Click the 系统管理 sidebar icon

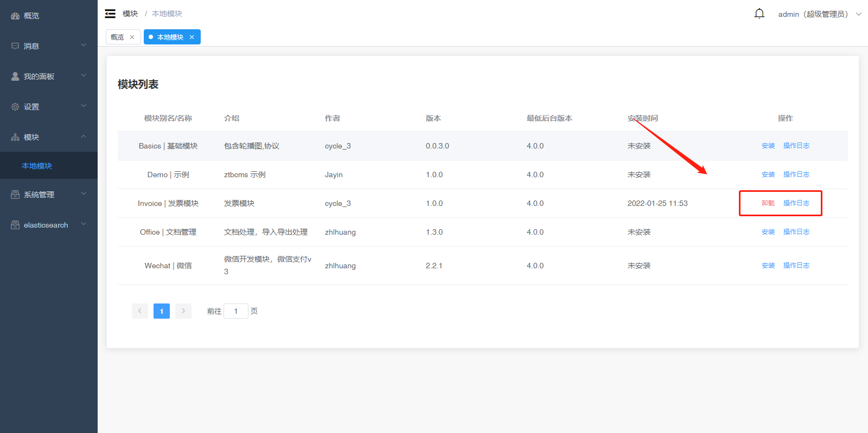pyautogui.click(x=15, y=195)
